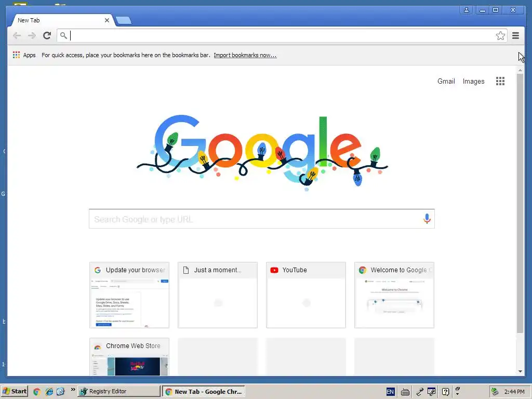This screenshot has width=532, height=399.
Task: Click the system tray network icon
Action: click(495, 392)
